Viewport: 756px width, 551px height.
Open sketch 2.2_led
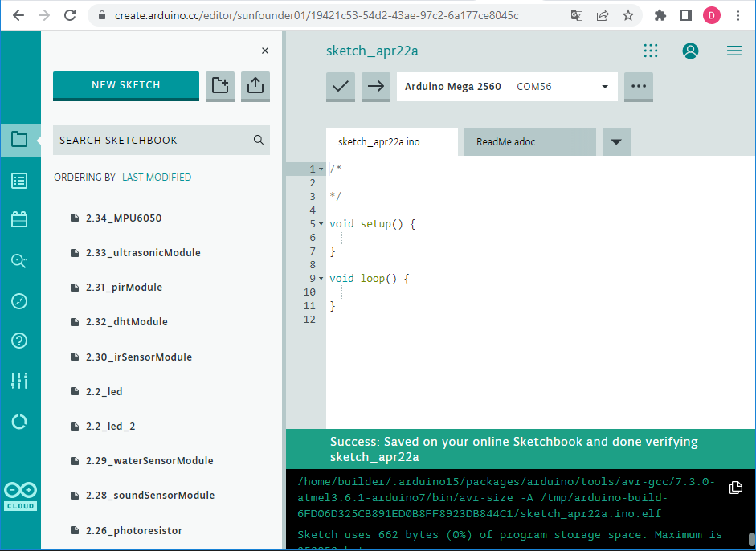[x=104, y=391]
